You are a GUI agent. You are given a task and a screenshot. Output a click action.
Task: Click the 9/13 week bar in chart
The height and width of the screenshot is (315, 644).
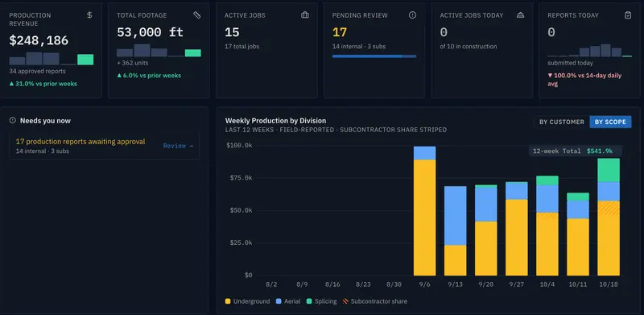pos(455,230)
